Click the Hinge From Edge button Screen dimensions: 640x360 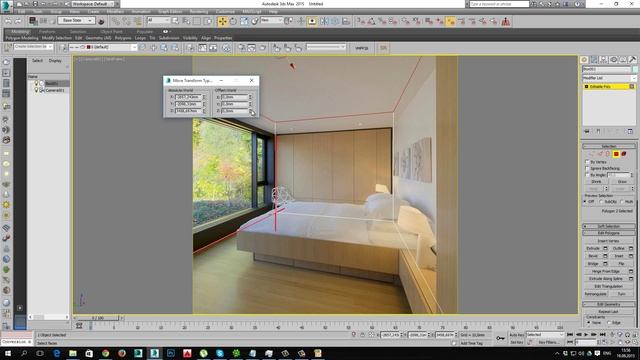(606, 271)
